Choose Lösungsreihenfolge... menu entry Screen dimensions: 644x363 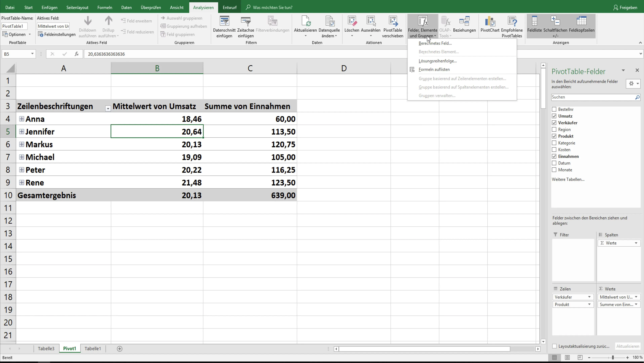(437, 61)
